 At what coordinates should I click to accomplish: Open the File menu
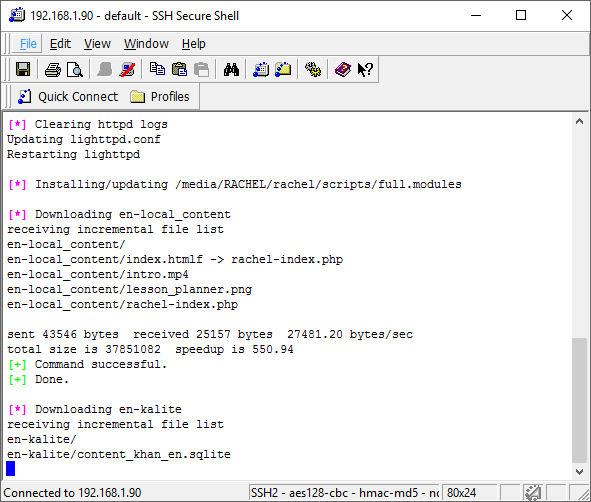28,44
